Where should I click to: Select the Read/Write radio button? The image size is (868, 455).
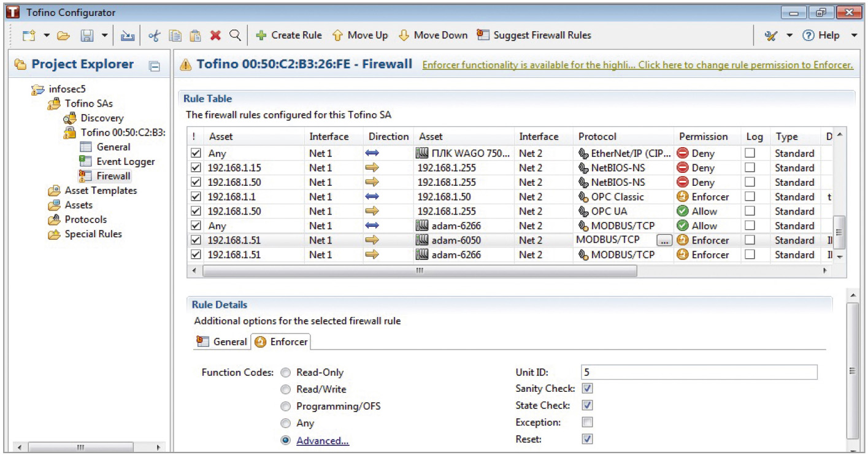286,389
